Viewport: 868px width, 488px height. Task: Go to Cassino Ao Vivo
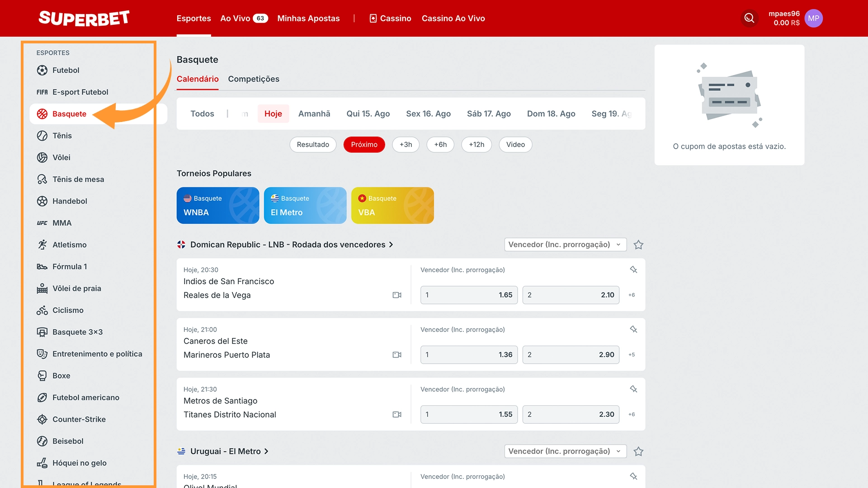453,18
